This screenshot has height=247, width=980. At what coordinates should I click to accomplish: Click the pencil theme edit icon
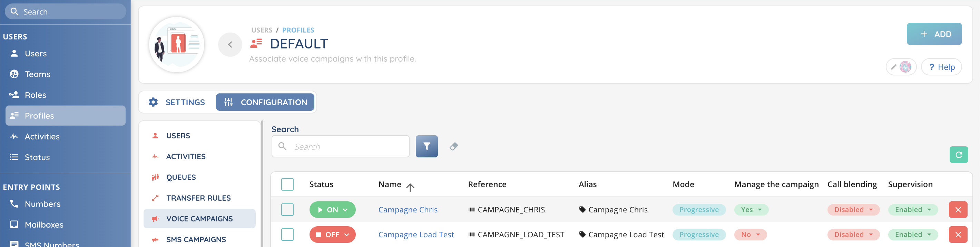893,67
